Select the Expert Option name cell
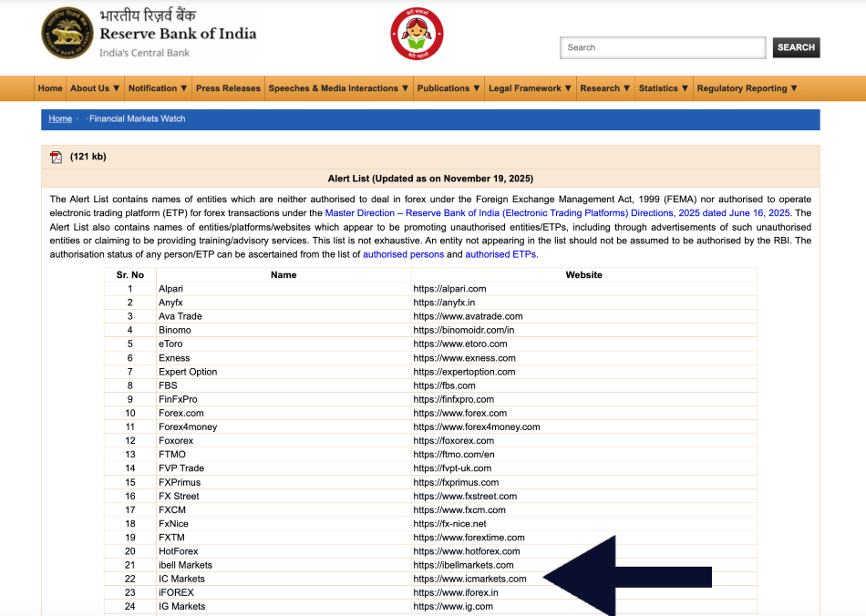The height and width of the screenshot is (616, 866). tap(284, 372)
